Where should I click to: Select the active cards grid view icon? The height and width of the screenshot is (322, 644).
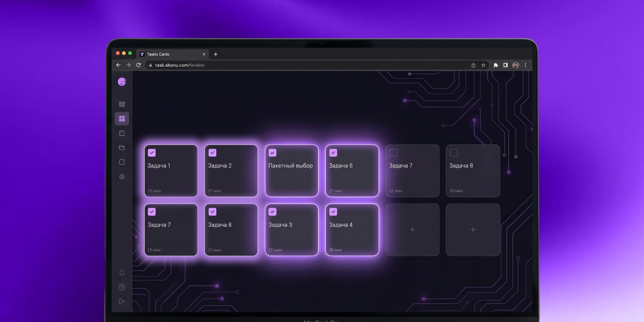coord(122,119)
